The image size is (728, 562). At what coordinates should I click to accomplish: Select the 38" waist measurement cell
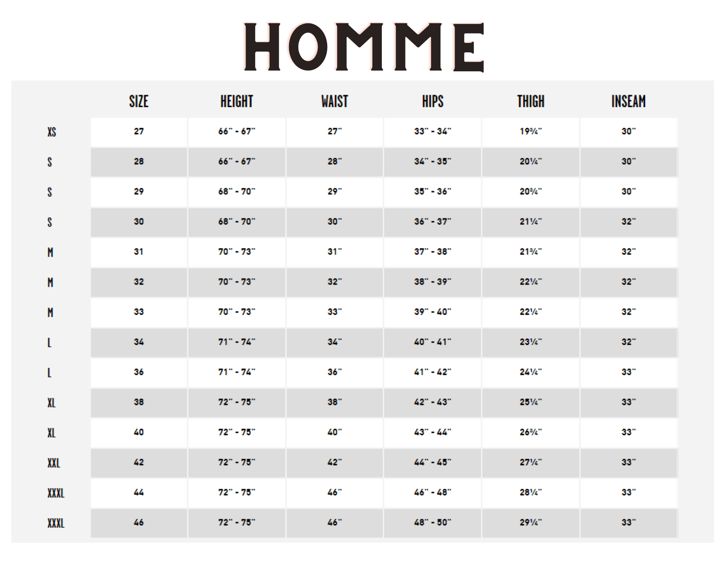coord(335,402)
